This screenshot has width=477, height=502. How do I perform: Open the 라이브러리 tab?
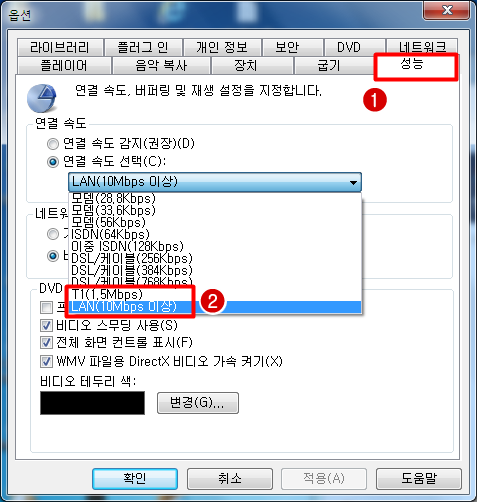click(x=60, y=47)
